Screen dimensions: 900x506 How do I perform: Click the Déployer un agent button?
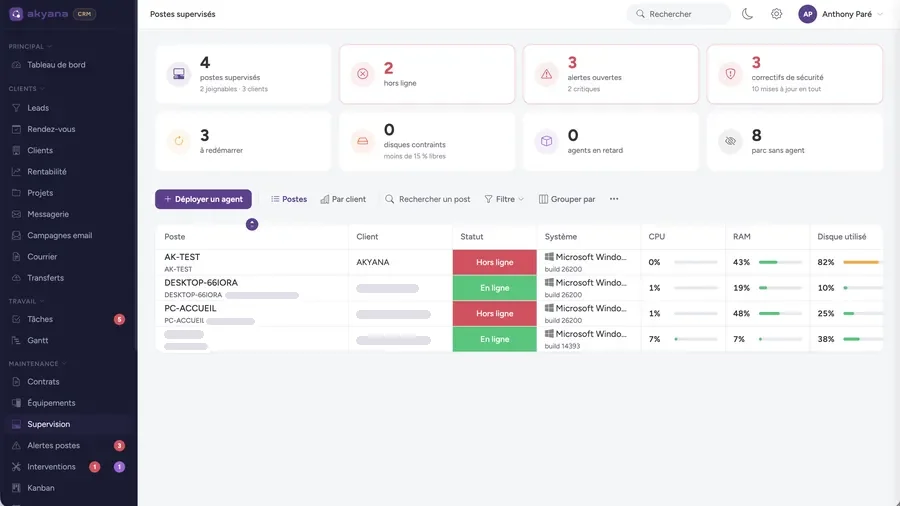click(203, 199)
